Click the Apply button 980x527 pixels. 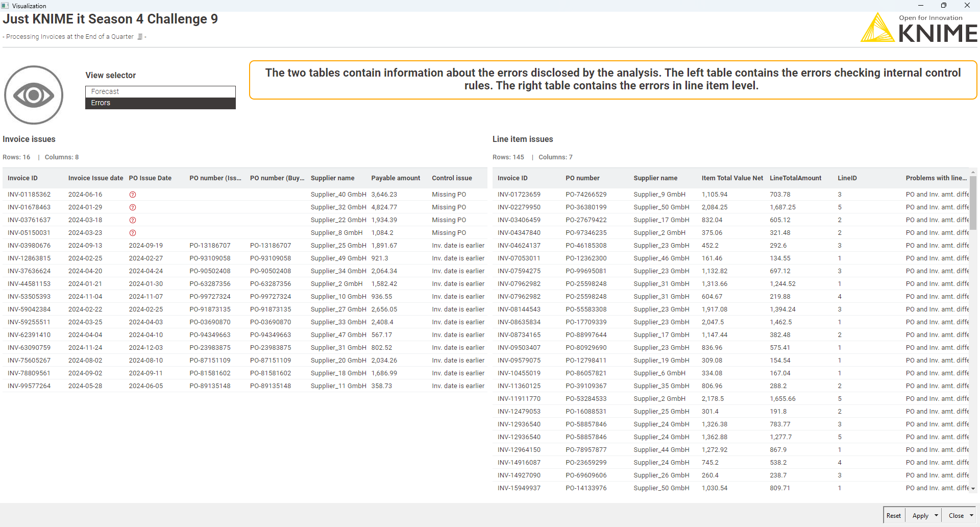tap(920, 516)
